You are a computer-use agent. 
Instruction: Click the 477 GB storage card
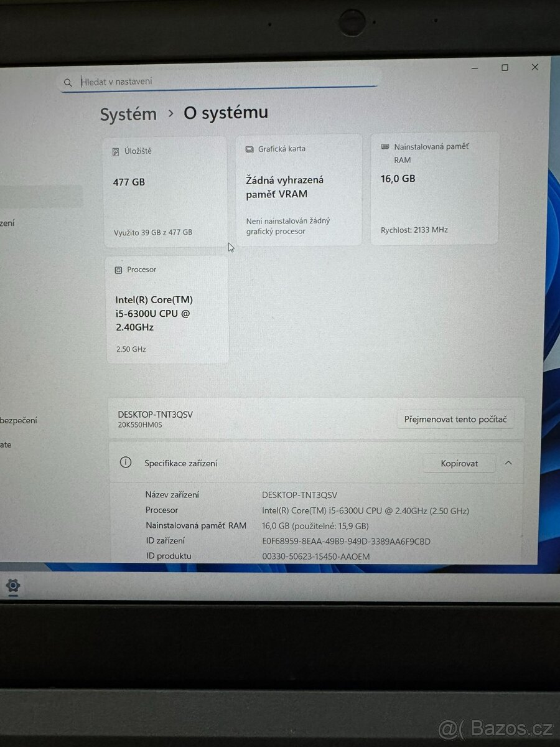tap(165, 190)
